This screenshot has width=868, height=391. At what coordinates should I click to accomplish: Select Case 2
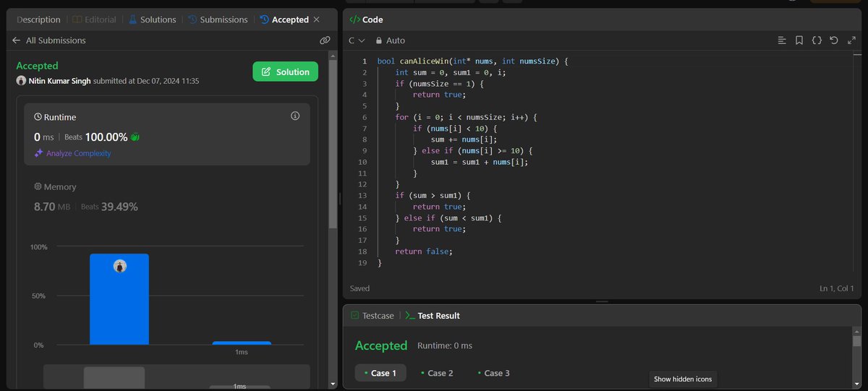coord(436,373)
